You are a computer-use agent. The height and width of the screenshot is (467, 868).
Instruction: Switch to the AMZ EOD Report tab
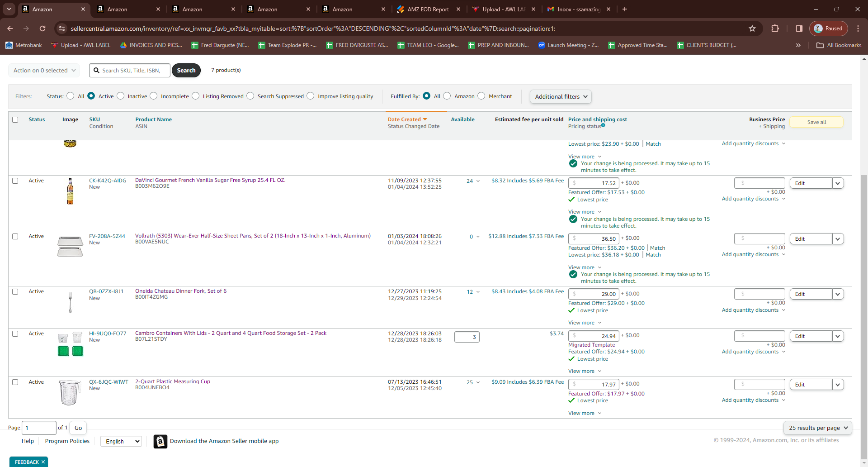428,9
